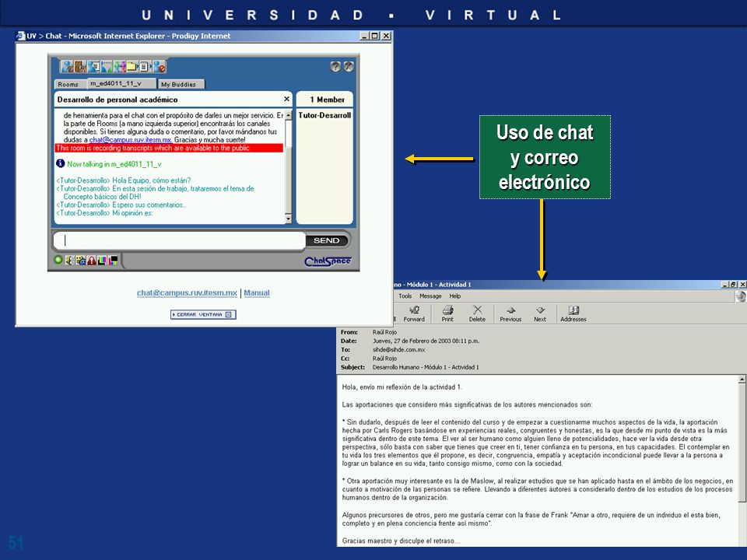Click the Cc field value Raúl Rojo

coord(384,359)
